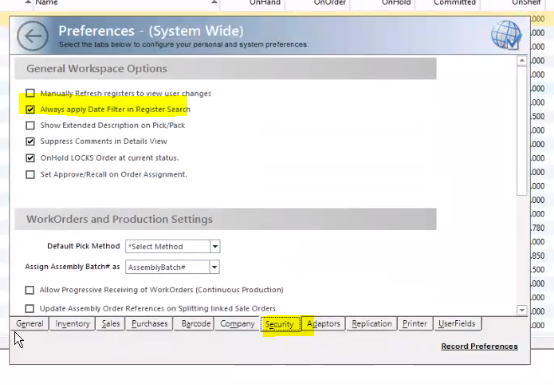Screen dimensions: 554x385
Task: Click the preferences scrollbar down arrow
Action: click(522, 310)
